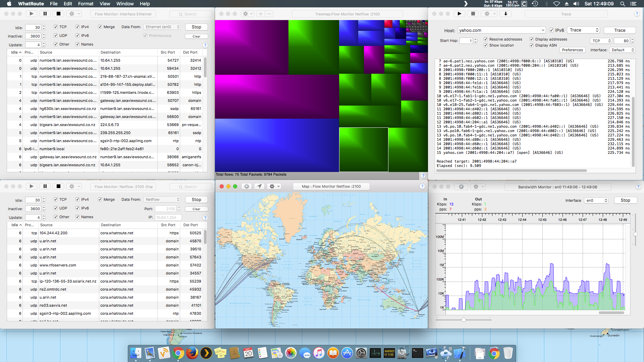Select Window menu in the macOS menu bar
Image resolution: width=644 pixels, height=362 pixels.
pos(126,4)
